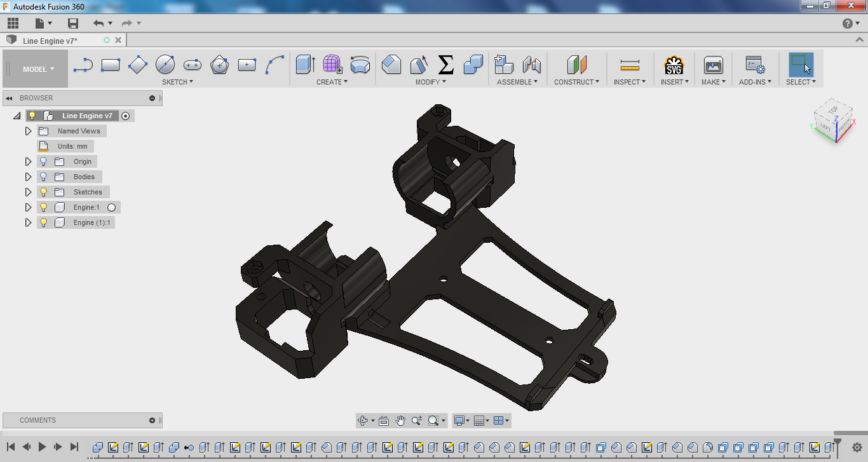Screen dimensions: 868x462
Task: Expand the Bodies folder
Action: pyautogui.click(x=28, y=177)
